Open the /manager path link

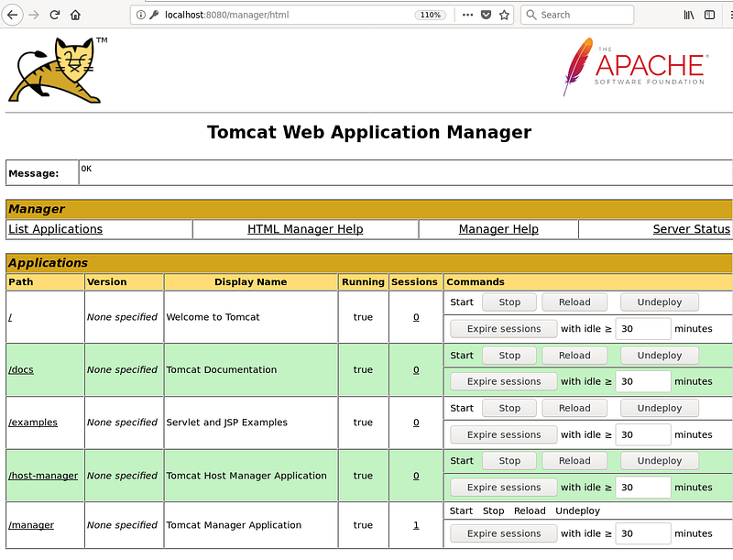pyautogui.click(x=31, y=525)
